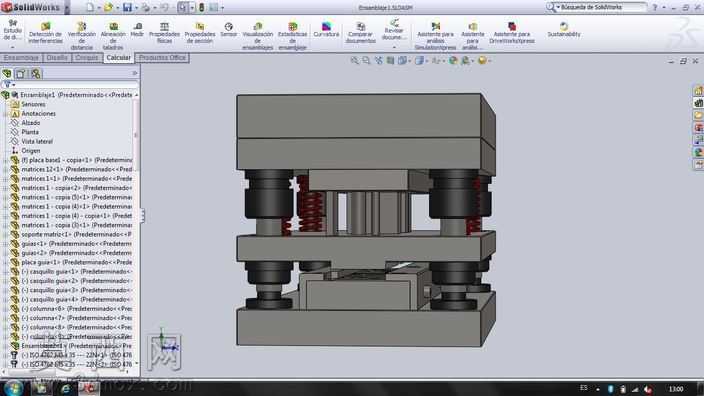This screenshot has width=704, height=396.
Task: Open the SolidWorks logo menu arrow
Action: pyautogui.click(x=67, y=8)
